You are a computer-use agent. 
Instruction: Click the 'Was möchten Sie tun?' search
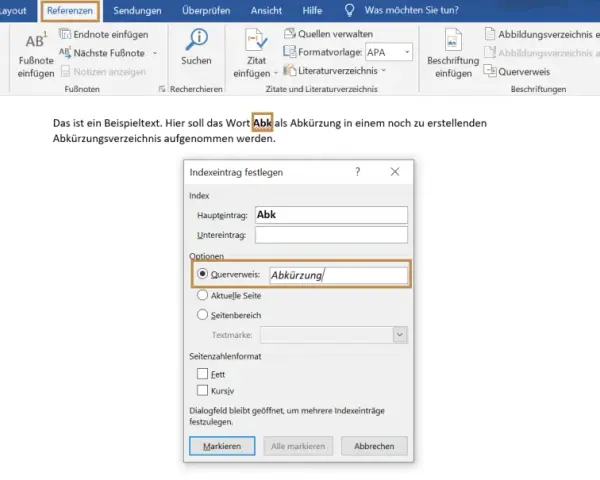coord(412,10)
